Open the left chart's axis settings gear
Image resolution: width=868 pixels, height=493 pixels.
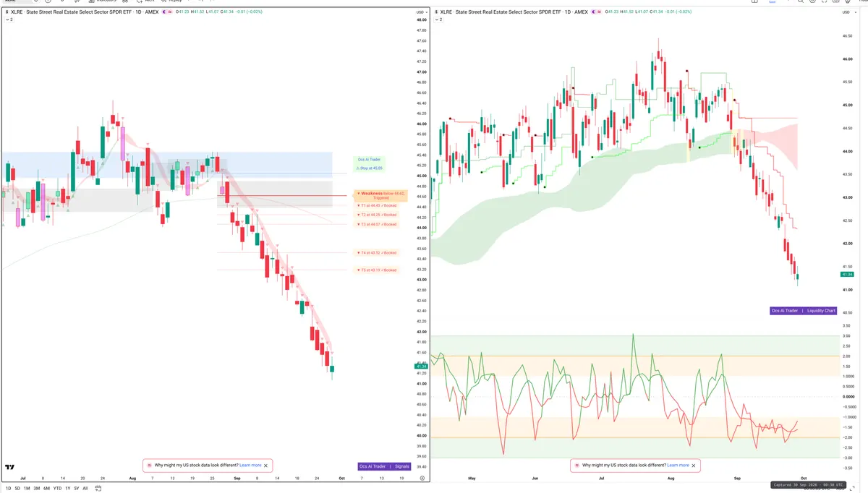[x=422, y=478]
